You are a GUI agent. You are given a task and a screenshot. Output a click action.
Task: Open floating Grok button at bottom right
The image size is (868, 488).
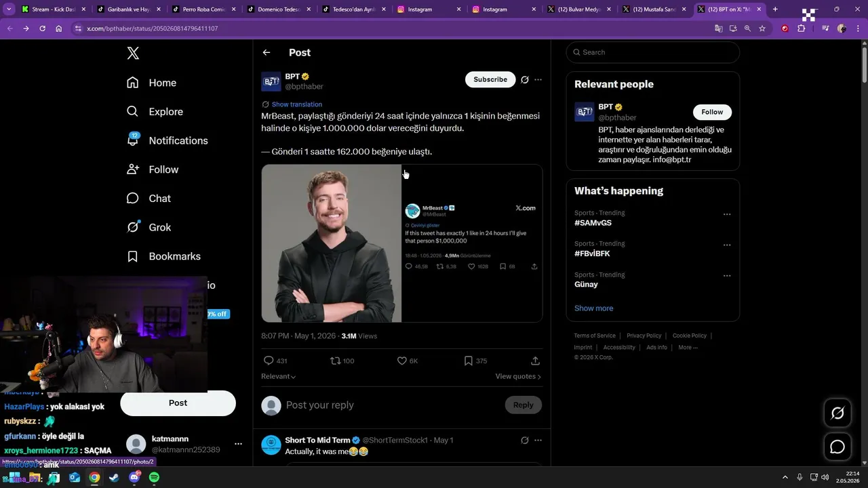click(837, 413)
